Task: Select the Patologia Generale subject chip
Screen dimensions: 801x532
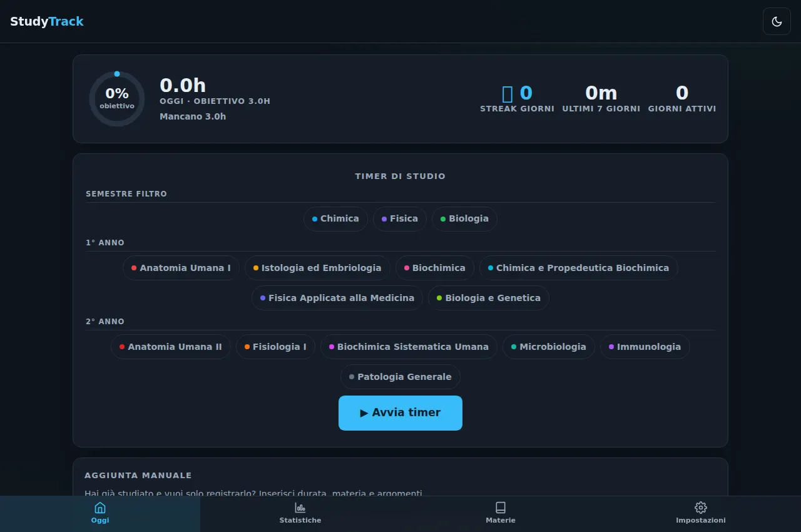Action: coord(400,377)
